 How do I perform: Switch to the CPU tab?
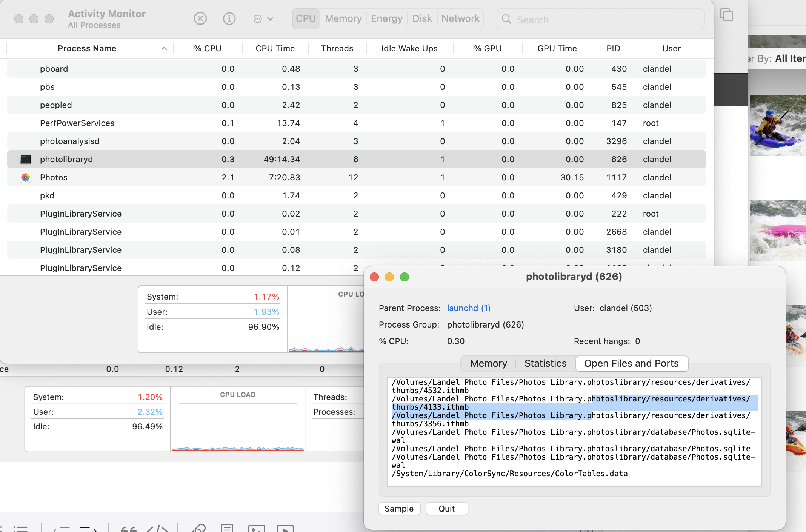306,18
